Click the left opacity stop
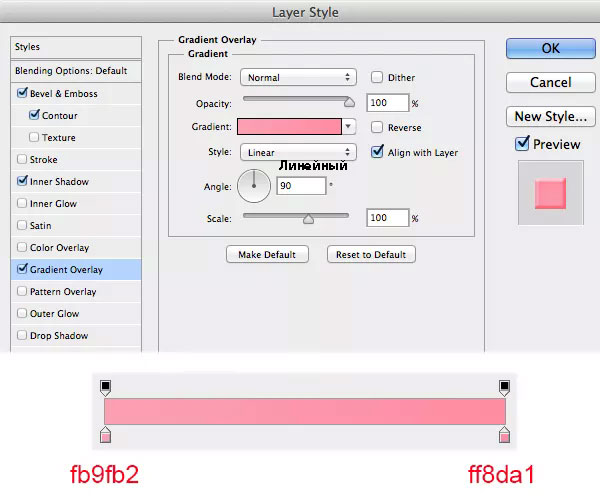600x502 pixels. tap(106, 388)
